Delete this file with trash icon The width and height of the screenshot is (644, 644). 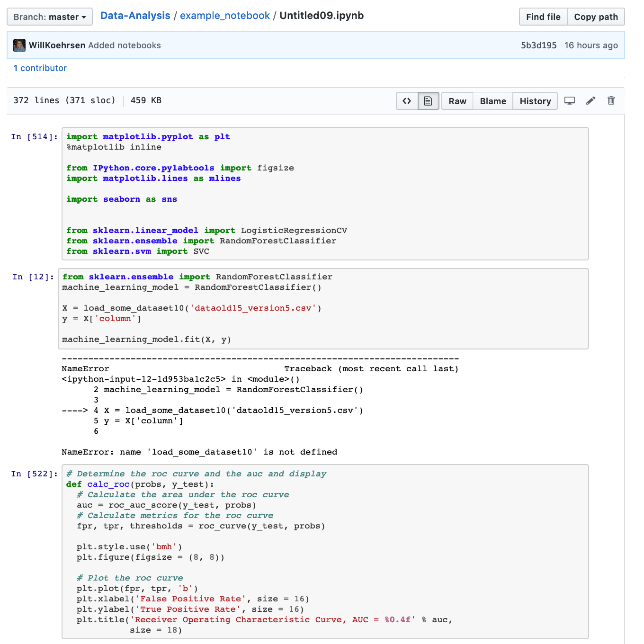pos(611,101)
